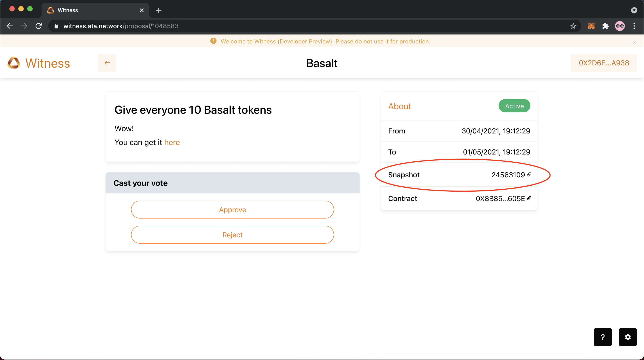Screen dimensions: 644x360
Task: Open the tab search dropdown arrow
Action: [x=634, y=10]
